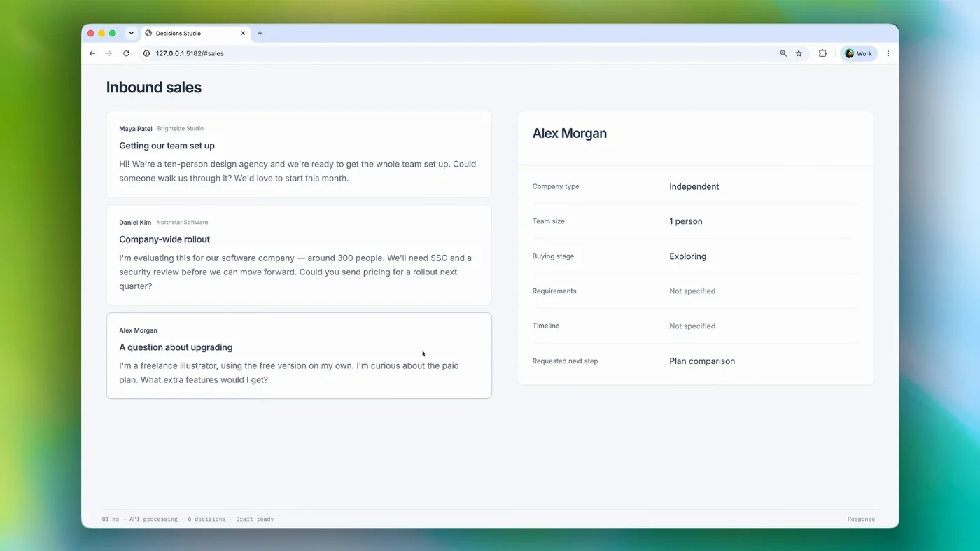Click "Response" in the status bar
Screen dimensions: 980x551
point(861,519)
